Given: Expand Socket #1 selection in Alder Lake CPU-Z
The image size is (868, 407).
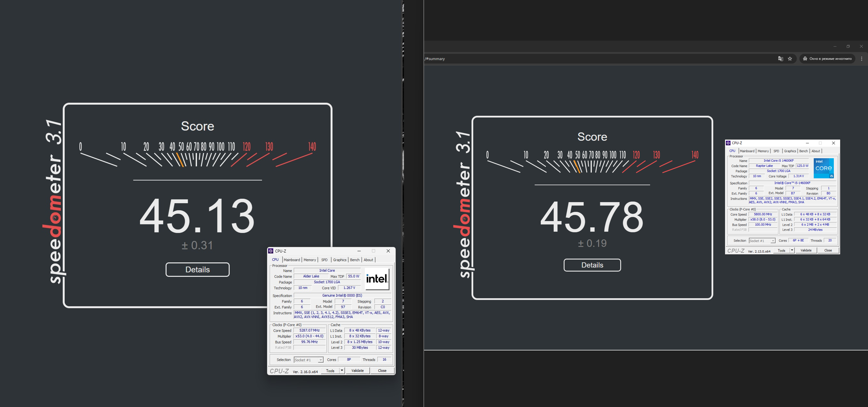Looking at the screenshot, I should 308,360.
